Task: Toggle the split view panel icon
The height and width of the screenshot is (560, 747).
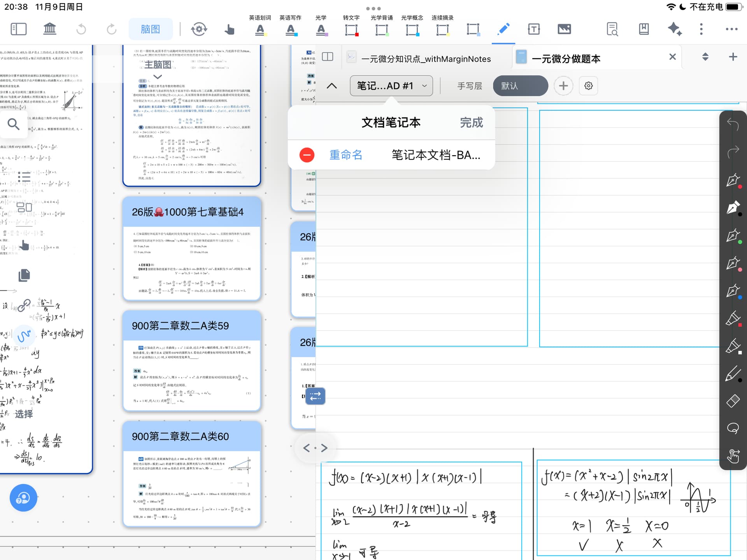Action: [x=328, y=57]
